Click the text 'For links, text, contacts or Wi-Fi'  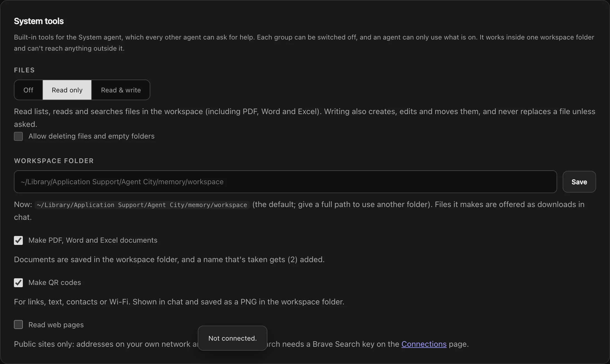(x=72, y=302)
